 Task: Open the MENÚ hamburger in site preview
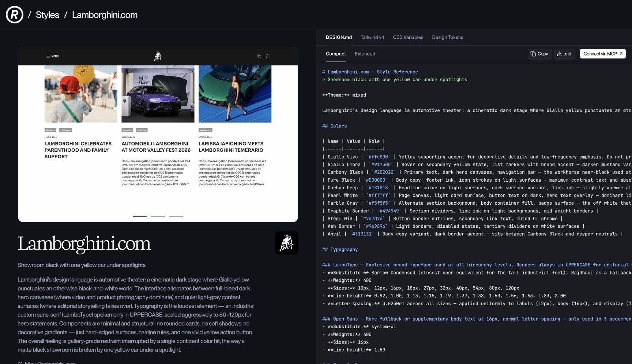click(x=52, y=56)
